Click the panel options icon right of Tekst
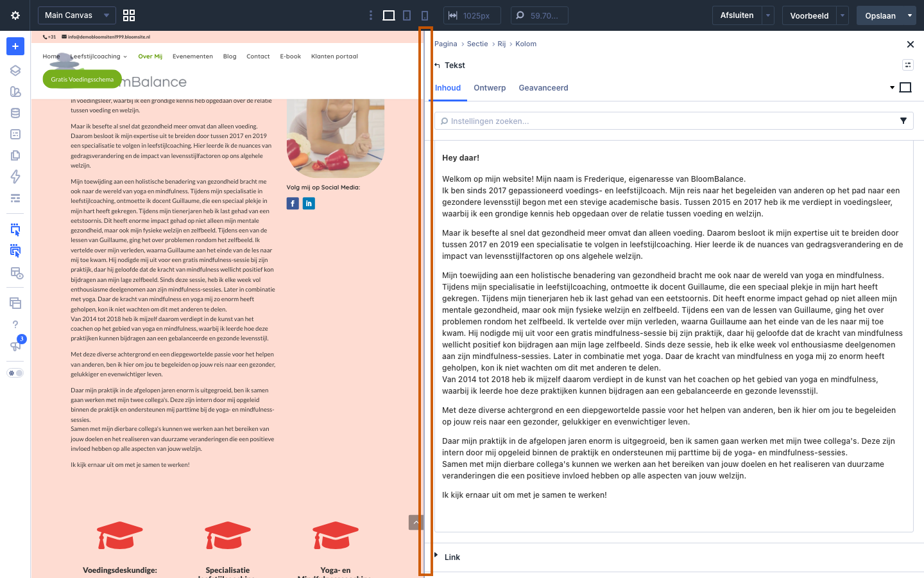 [907, 65]
